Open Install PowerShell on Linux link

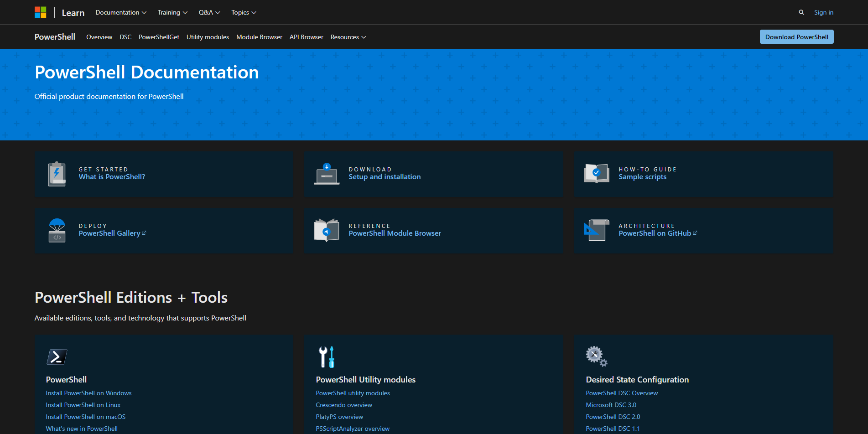83,405
